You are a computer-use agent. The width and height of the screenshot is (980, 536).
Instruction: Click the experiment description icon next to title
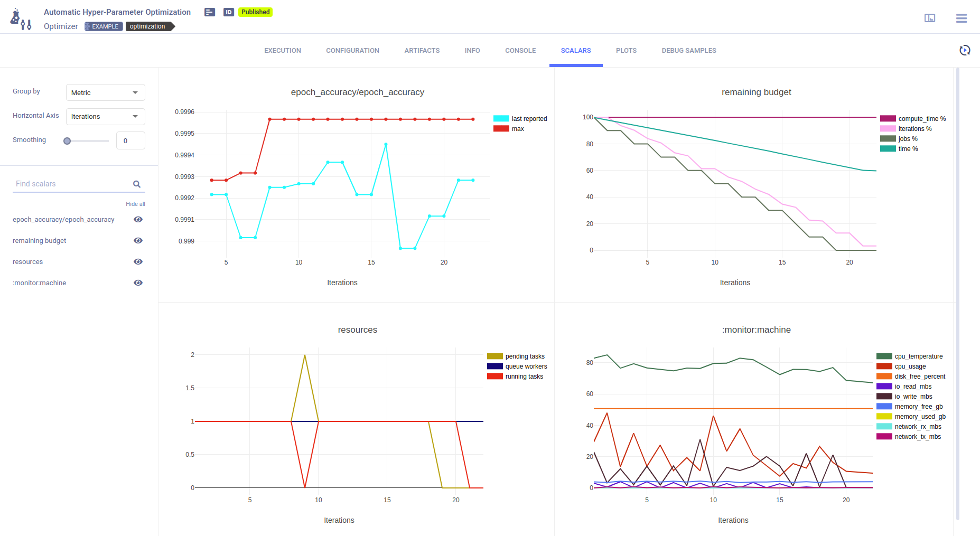point(210,12)
